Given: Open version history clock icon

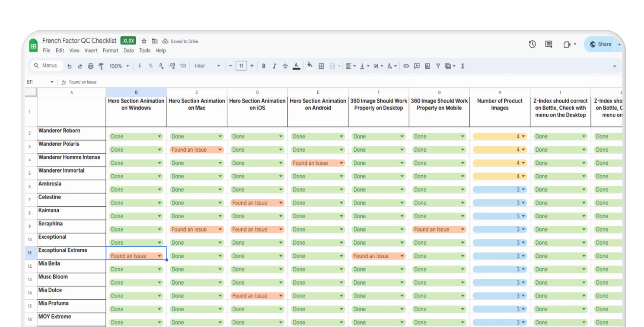Looking at the screenshot, I should tap(532, 44).
